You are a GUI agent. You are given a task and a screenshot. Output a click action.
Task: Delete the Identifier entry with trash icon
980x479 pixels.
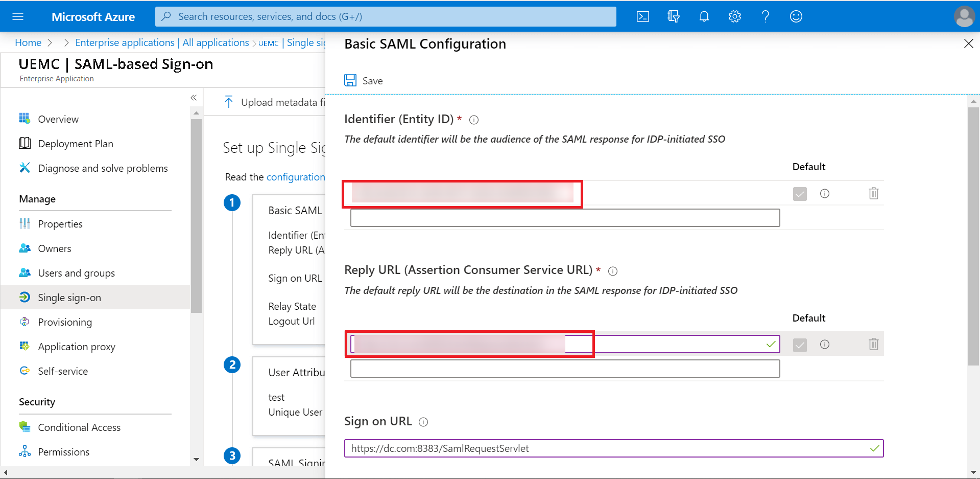tap(874, 193)
